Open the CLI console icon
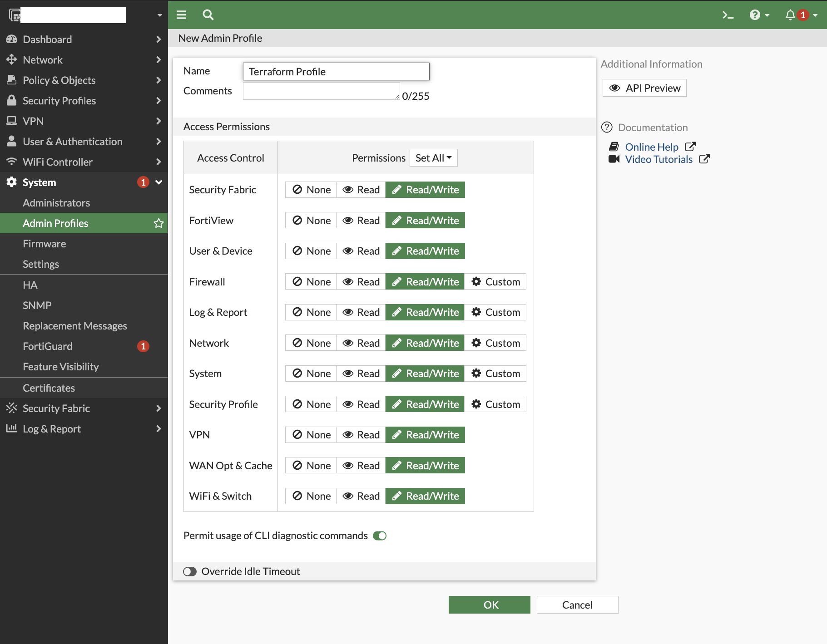 point(728,15)
